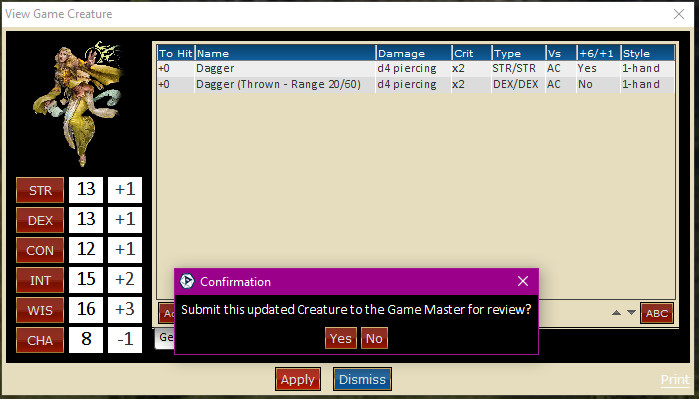Click the No value in +6/+1 column

pos(585,84)
